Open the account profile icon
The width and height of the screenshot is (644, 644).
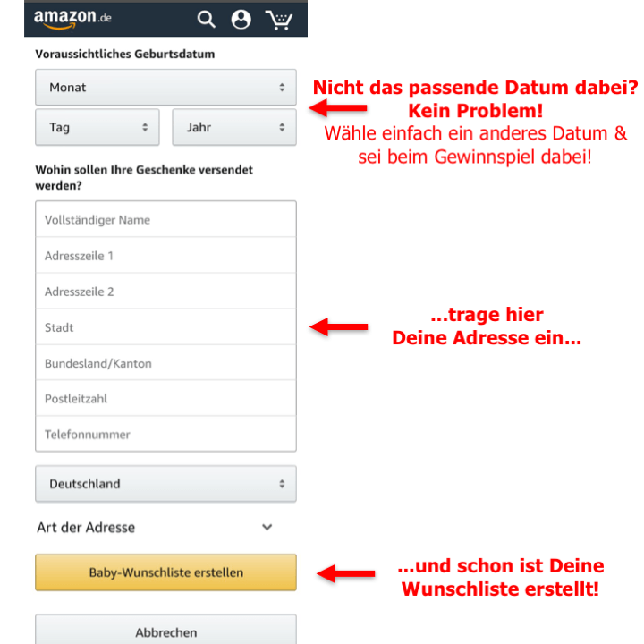tap(241, 19)
